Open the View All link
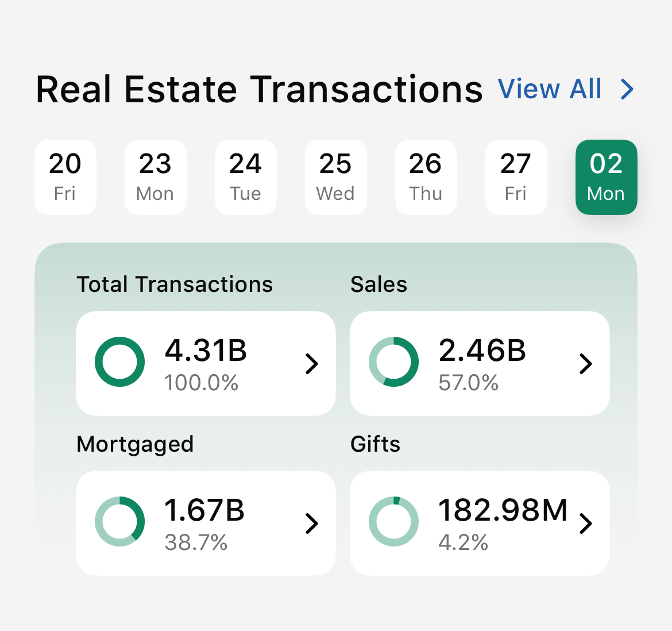Screen dimensions: 672x631 tap(550, 89)
